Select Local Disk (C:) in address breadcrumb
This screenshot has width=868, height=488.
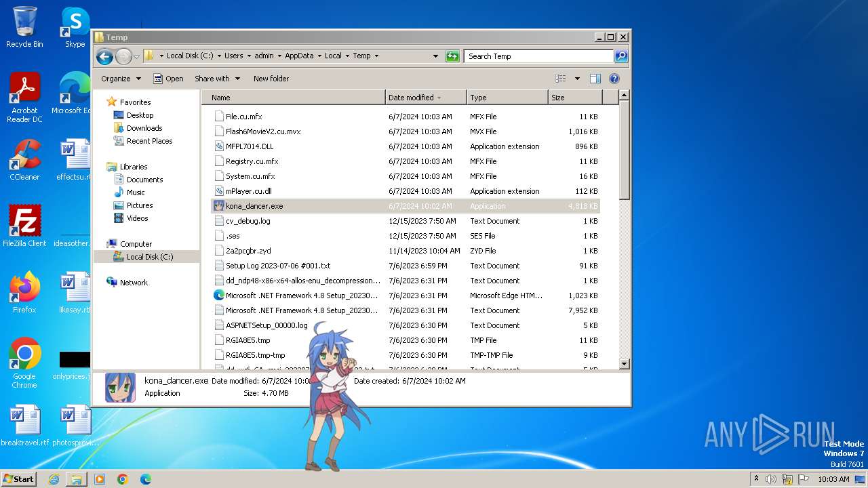190,56
